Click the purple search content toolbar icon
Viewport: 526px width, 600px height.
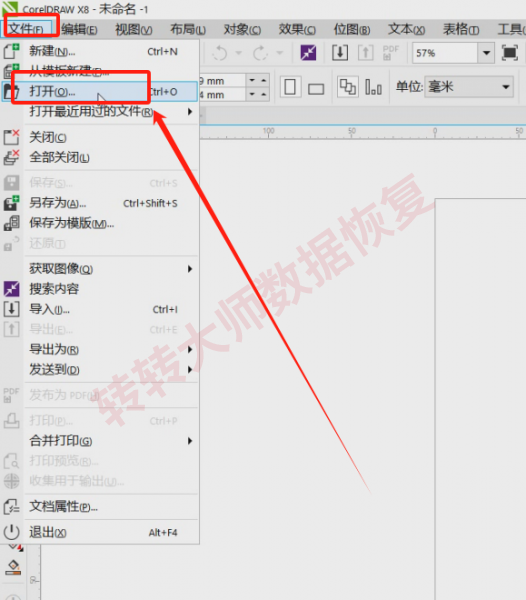click(x=308, y=53)
